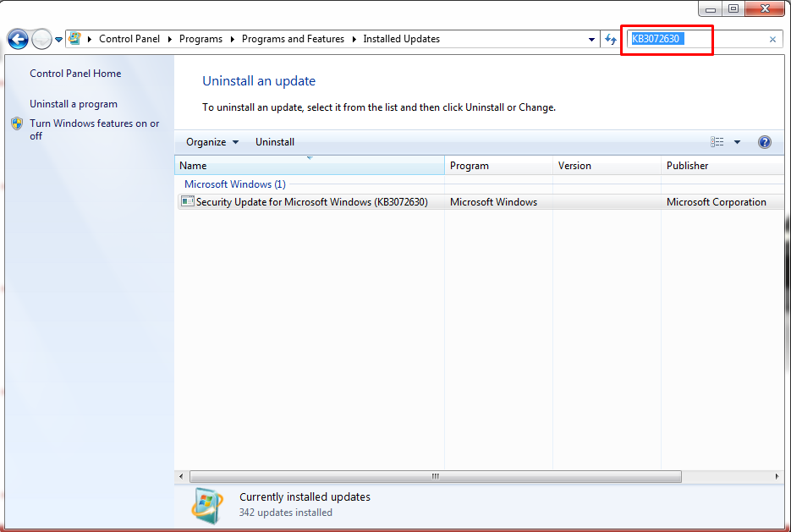Select Programs and Features breadcrumb
Image resolution: width=791 pixels, height=532 pixels.
[x=293, y=39]
